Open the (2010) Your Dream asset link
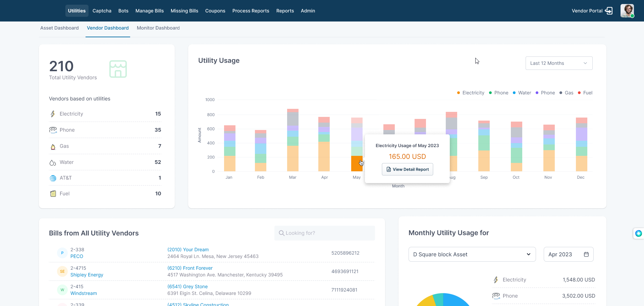The width and height of the screenshot is (644, 306). pos(188,250)
